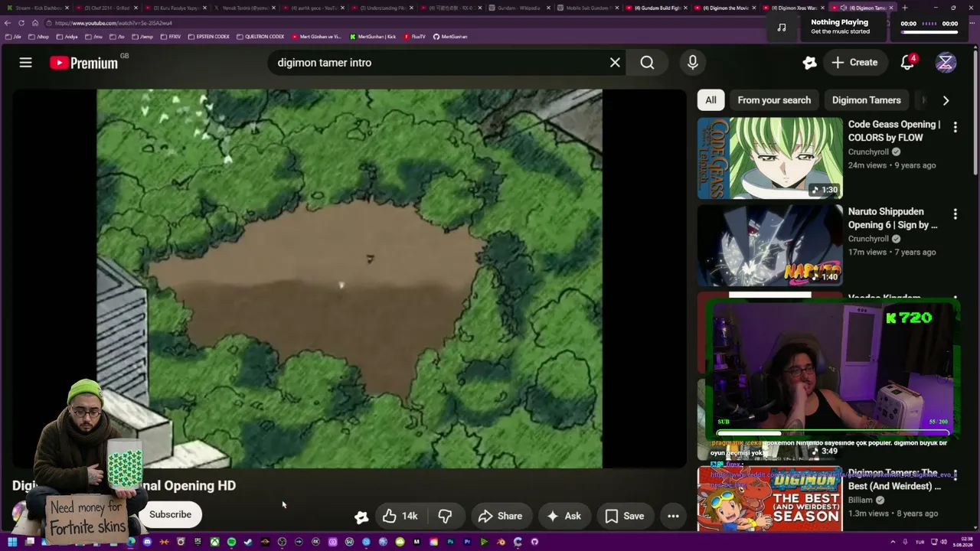Open Digimon 'Best (And Weirdest) Season' thumbnail
Screen dimensions: 980x551
tap(769, 499)
